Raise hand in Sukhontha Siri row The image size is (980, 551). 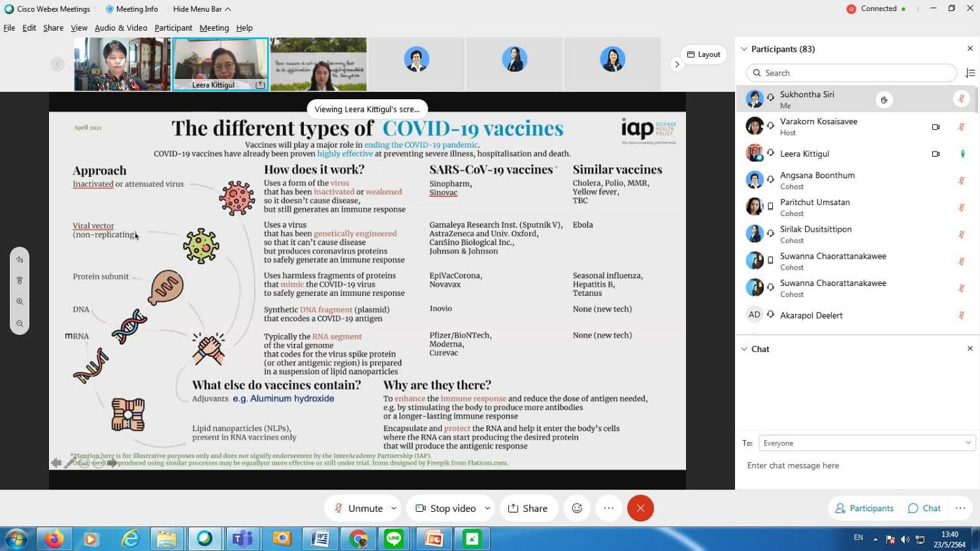pyautogui.click(x=884, y=100)
